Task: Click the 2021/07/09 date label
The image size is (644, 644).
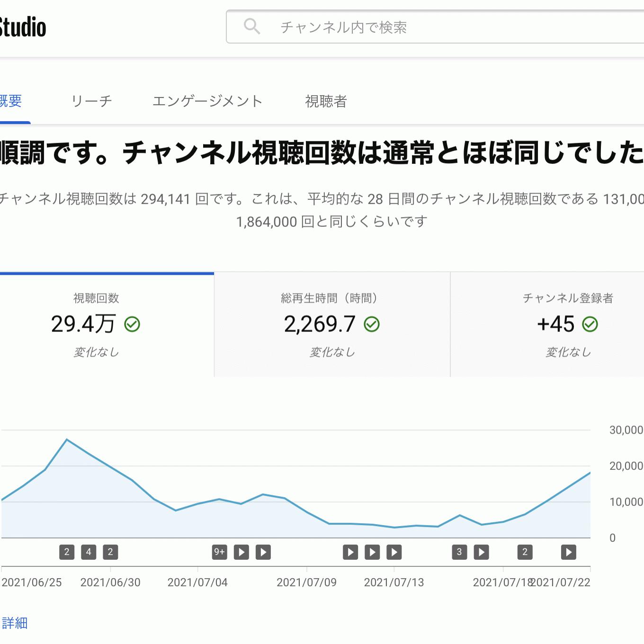Action: pos(306,582)
